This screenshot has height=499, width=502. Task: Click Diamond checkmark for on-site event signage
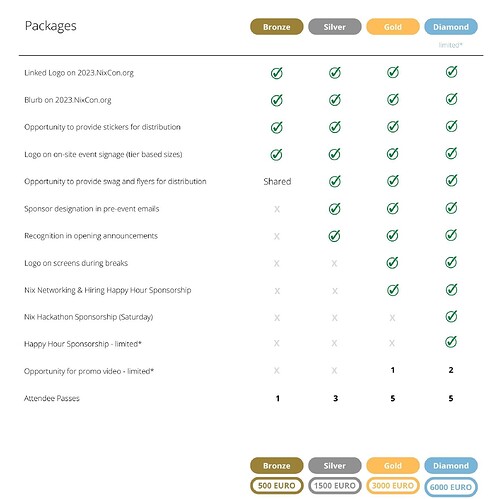pyautogui.click(x=451, y=153)
